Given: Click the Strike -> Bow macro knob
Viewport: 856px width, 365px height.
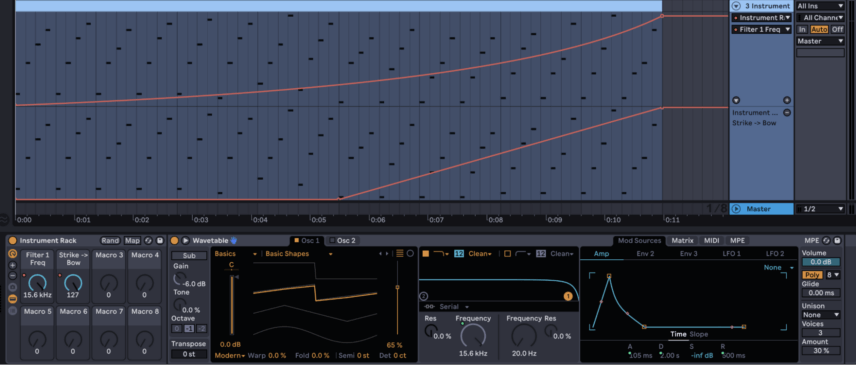Looking at the screenshot, I should (73, 282).
